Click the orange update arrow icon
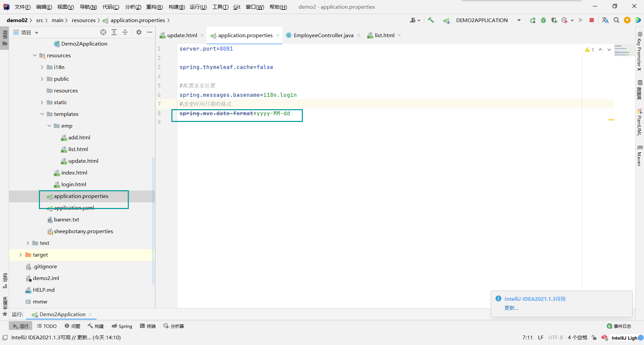644x345 pixels. tap(627, 20)
